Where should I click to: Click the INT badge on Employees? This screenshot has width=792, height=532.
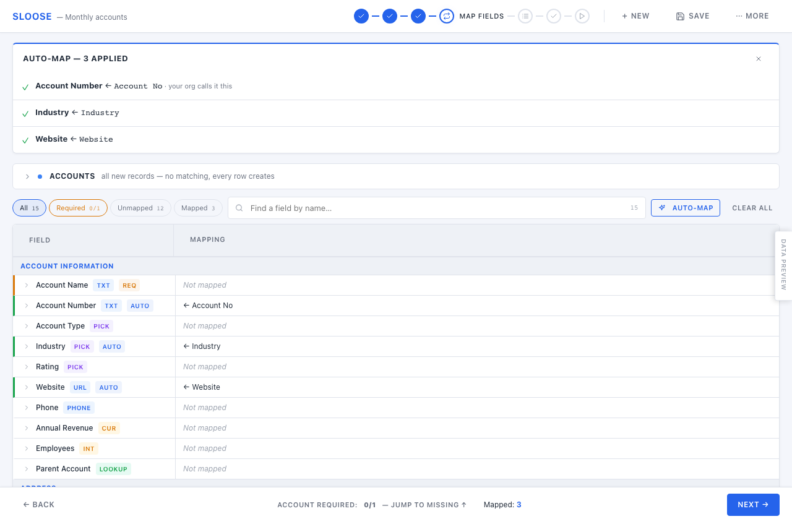tap(89, 448)
